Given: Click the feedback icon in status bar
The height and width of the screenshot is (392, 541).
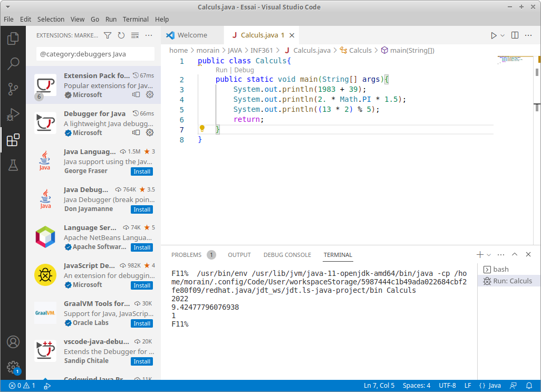Looking at the screenshot, I should pyautogui.click(x=514, y=386).
